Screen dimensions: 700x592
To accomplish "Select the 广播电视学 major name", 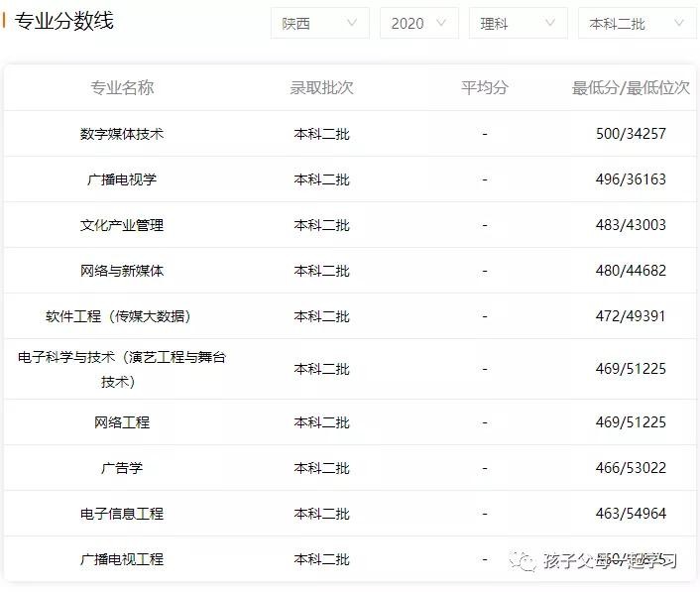I will pyautogui.click(x=122, y=179).
